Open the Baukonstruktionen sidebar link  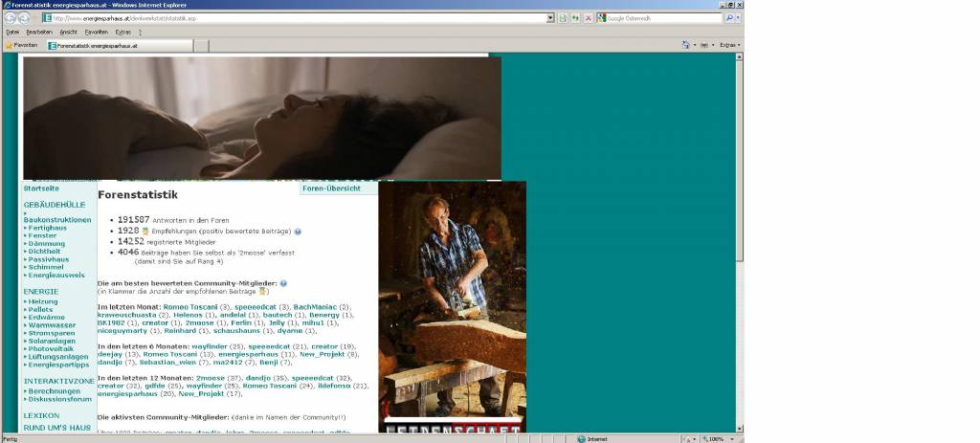(57, 220)
